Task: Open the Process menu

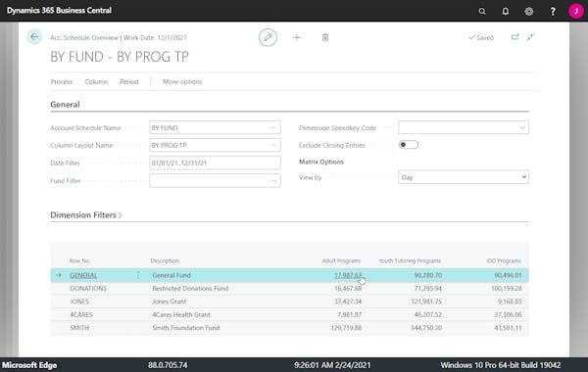Action: click(62, 81)
